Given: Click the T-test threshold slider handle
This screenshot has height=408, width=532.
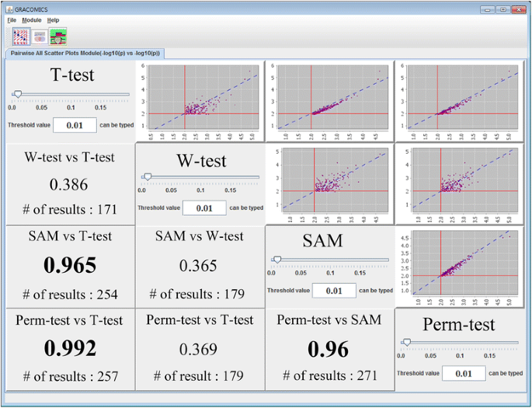Looking at the screenshot, I should point(17,94).
